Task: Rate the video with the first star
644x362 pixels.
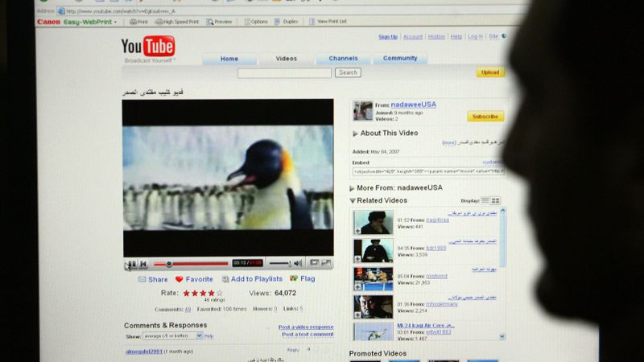Action: pos(187,293)
